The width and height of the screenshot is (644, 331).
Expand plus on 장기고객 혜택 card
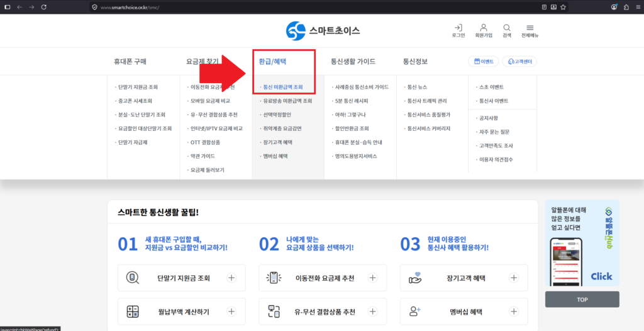click(514, 278)
